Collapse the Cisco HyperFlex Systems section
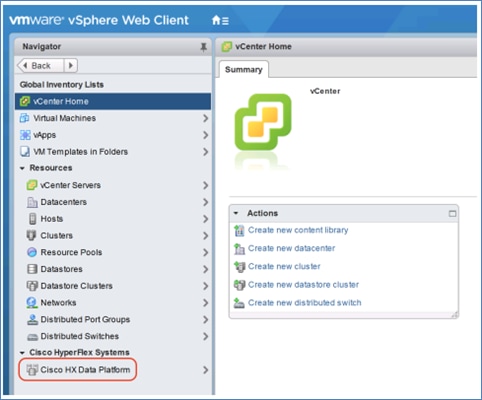The image size is (482, 400). click(22, 353)
